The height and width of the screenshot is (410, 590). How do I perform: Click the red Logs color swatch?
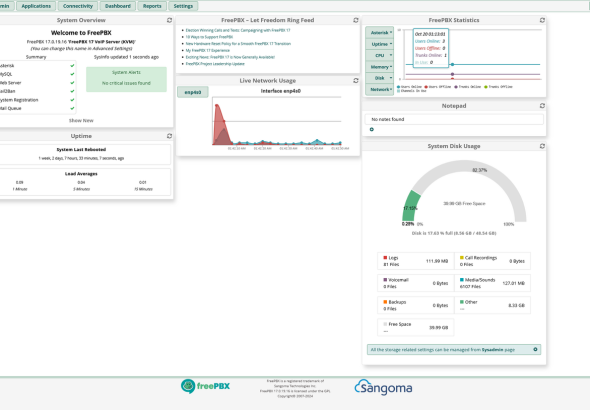(x=385, y=258)
